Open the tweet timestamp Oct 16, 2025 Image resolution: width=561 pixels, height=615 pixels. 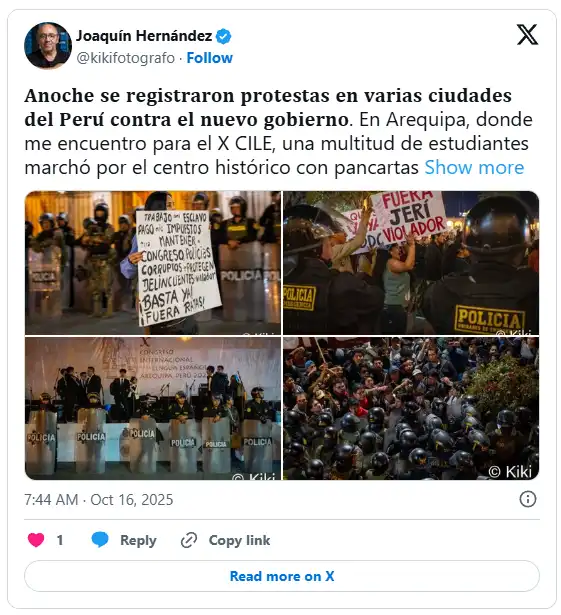pyautogui.click(x=99, y=500)
